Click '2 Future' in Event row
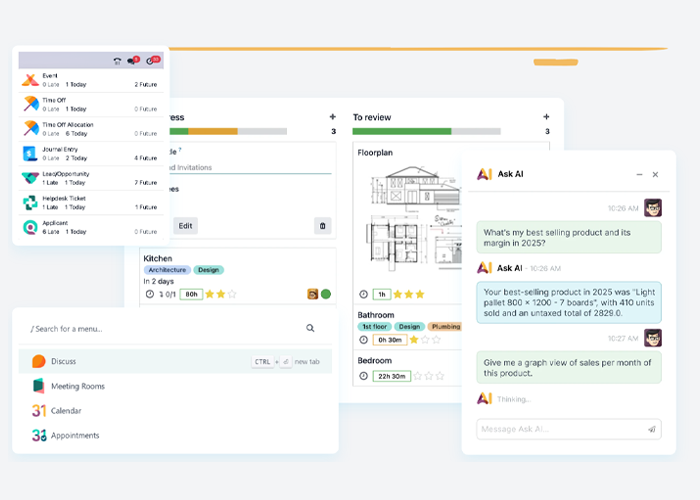Image resolution: width=700 pixels, height=500 pixels. click(146, 84)
